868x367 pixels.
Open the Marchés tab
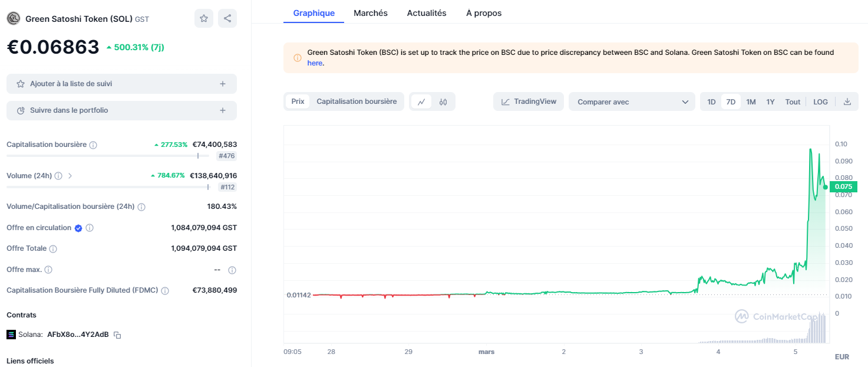pyautogui.click(x=371, y=13)
